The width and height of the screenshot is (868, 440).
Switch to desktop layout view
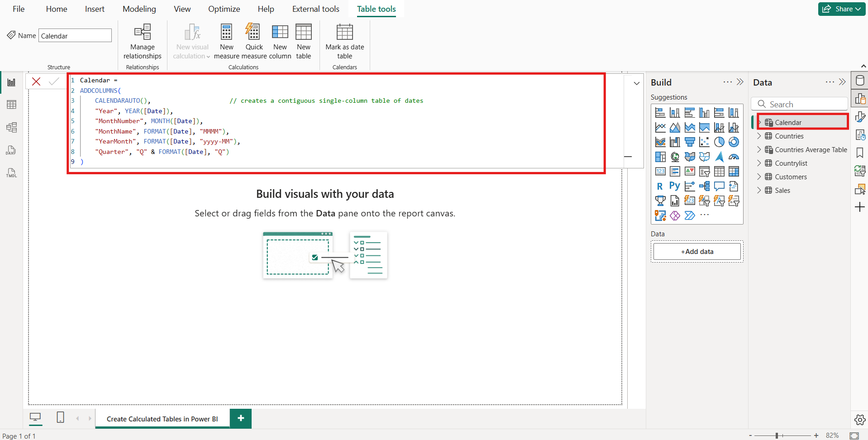coord(35,417)
